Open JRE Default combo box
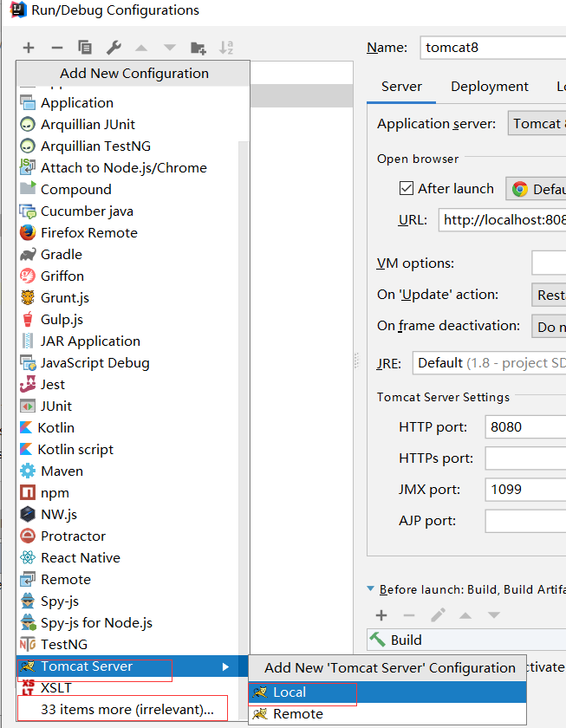This screenshot has width=566, height=728. pyautogui.click(x=490, y=362)
